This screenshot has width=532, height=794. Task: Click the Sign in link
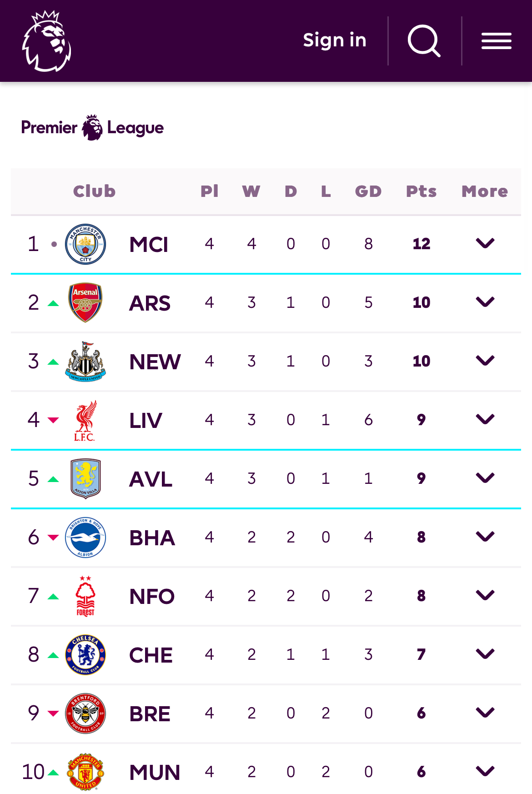pyautogui.click(x=335, y=40)
